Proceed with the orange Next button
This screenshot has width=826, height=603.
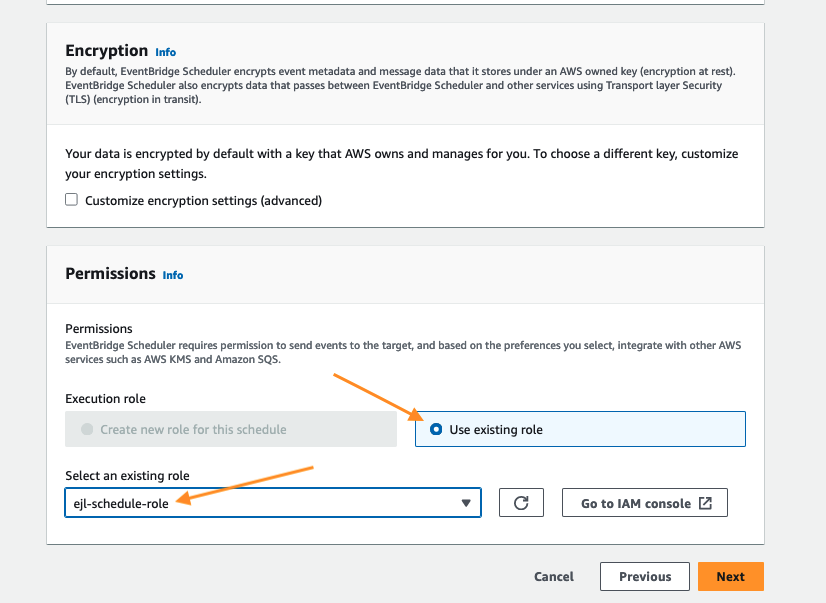[x=730, y=576]
